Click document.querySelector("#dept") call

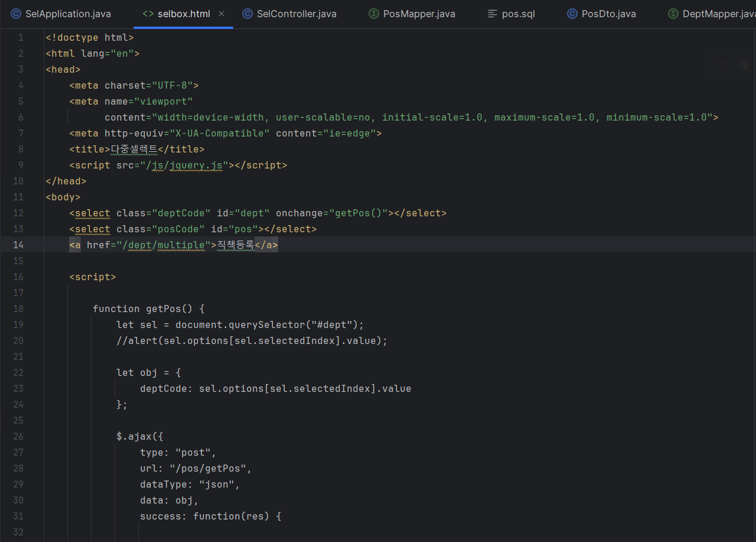(267, 324)
